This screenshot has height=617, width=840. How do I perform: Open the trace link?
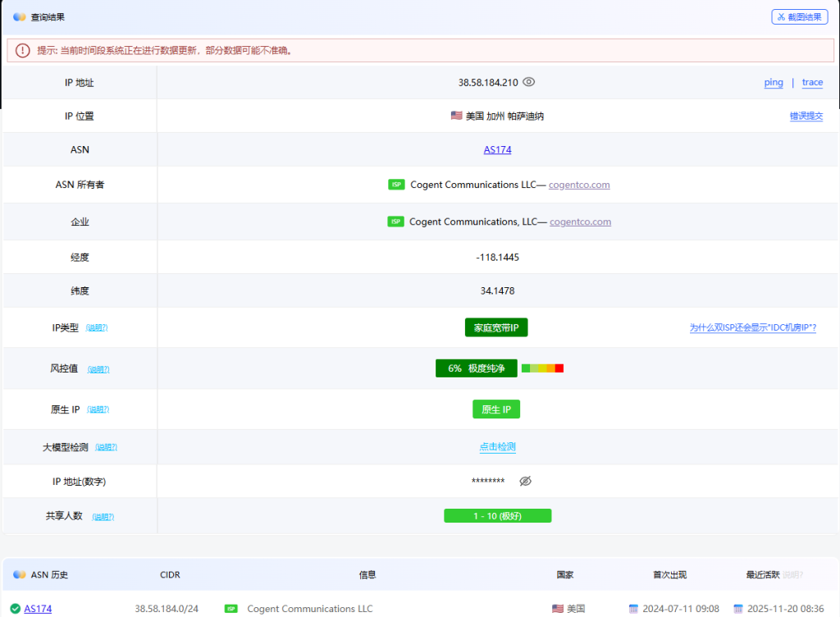coord(812,82)
